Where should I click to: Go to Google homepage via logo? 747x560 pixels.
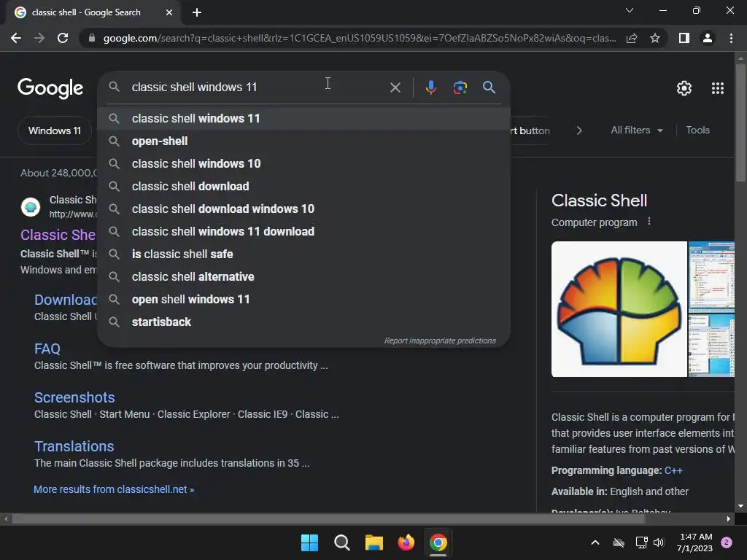click(x=50, y=88)
